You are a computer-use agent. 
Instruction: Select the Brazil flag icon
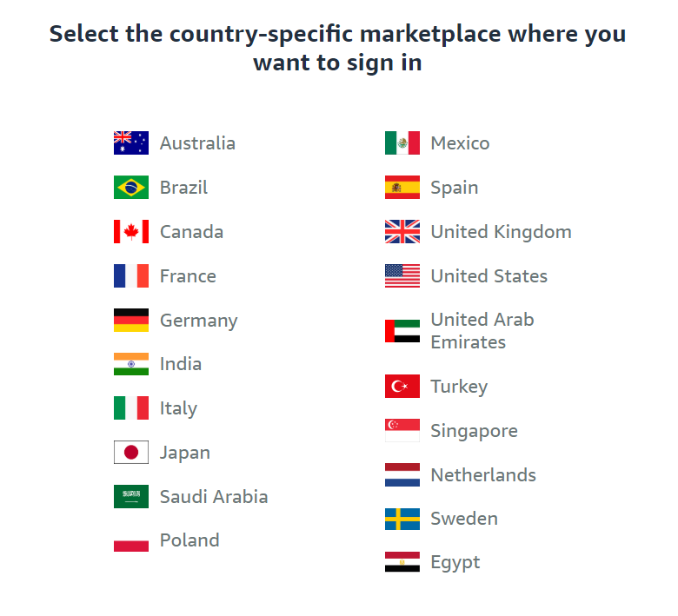pos(131,187)
